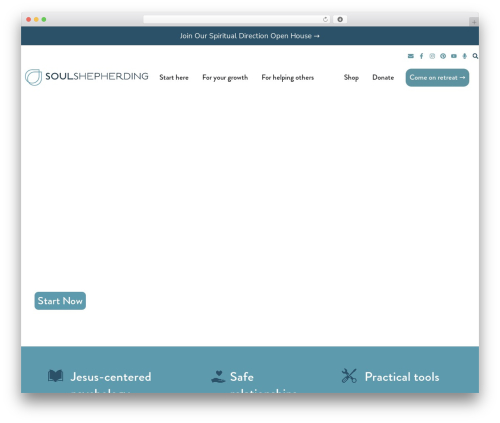Open the Pinterest icon link

point(443,56)
